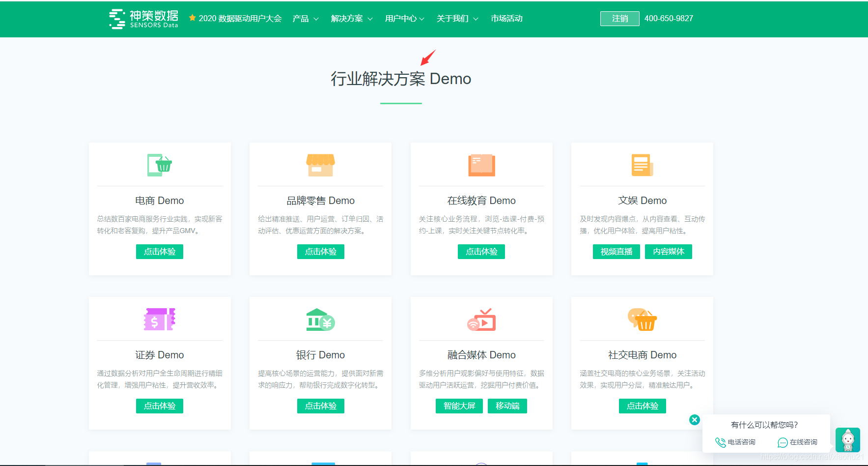Viewport: 868px width, 466px height.
Task: Click the TV icon on 融合媒体 Demo card
Action: click(481, 320)
